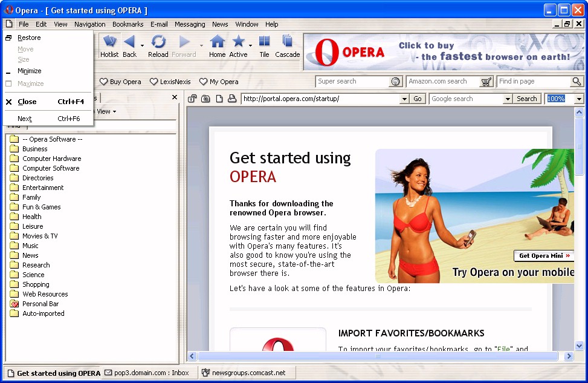This screenshot has height=383, width=588.
Task: Go back using the Back arrow icon
Action: point(129,41)
